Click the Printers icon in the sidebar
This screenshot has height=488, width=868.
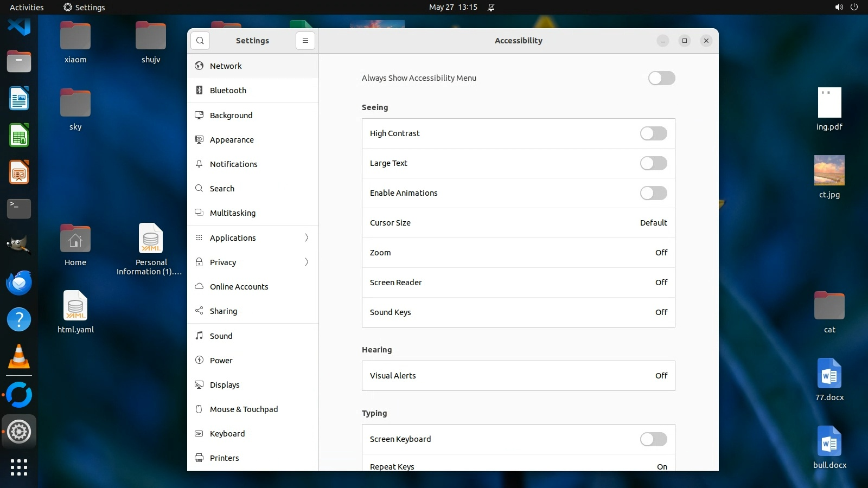coord(199,458)
